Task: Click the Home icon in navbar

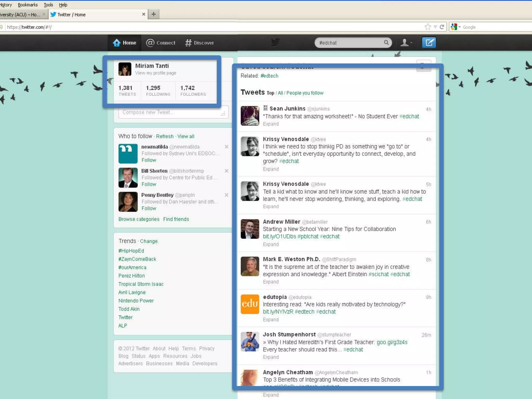Action: (117, 43)
